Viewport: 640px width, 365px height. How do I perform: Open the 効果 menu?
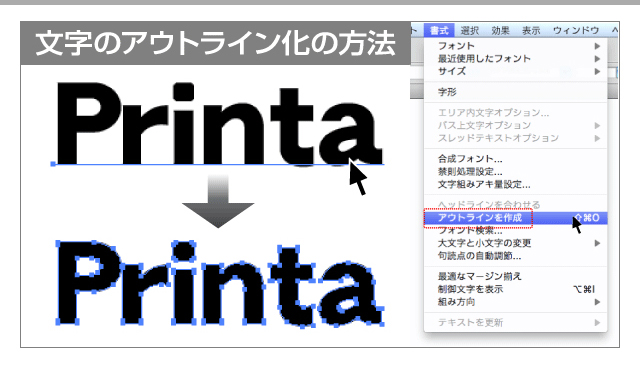click(x=500, y=30)
